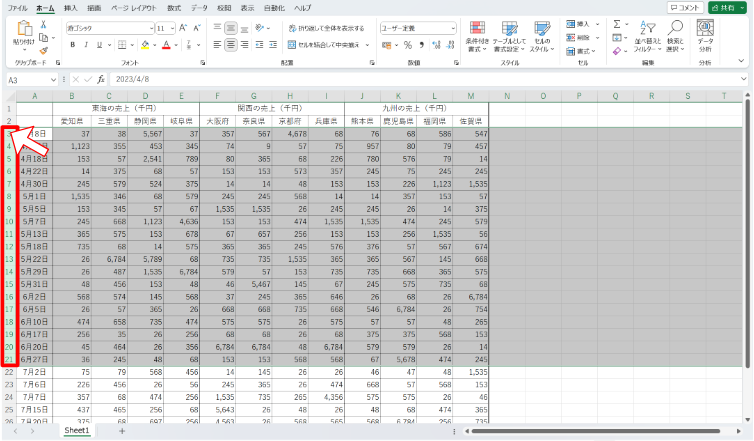Screen dimensions: 754x441
Task: Toggle italic formatting
Action: click(x=86, y=45)
